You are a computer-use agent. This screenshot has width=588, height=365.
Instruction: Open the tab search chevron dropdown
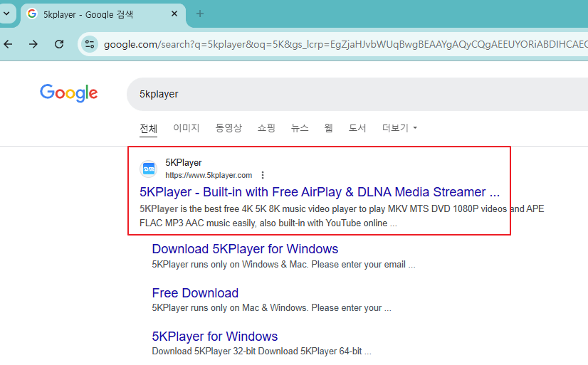pos(6,14)
